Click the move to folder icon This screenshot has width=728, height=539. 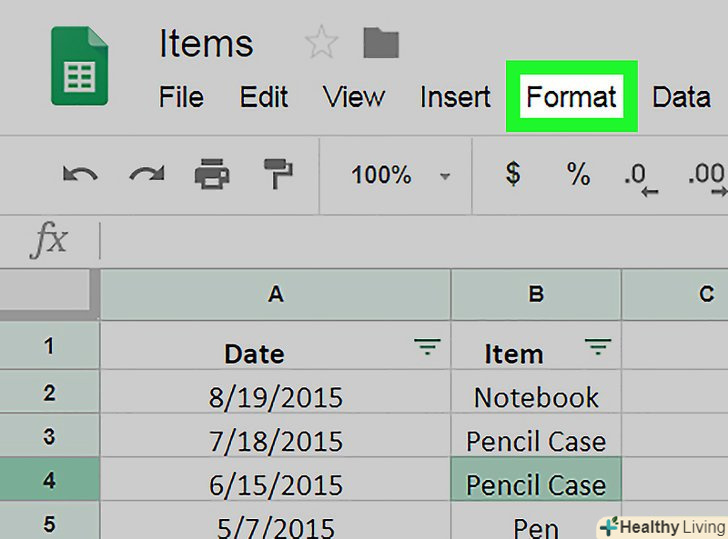pyautogui.click(x=381, y=43)
